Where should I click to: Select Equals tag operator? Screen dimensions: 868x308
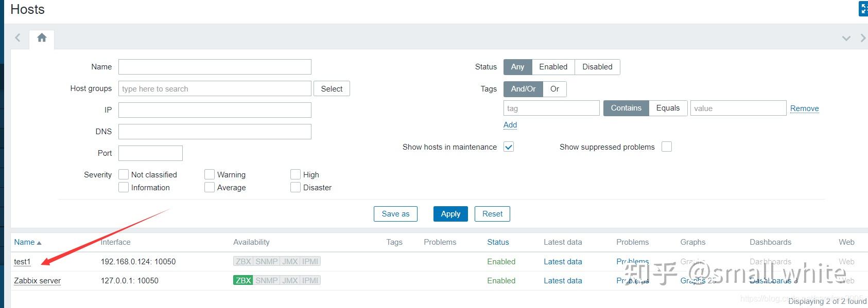[668, 108]
